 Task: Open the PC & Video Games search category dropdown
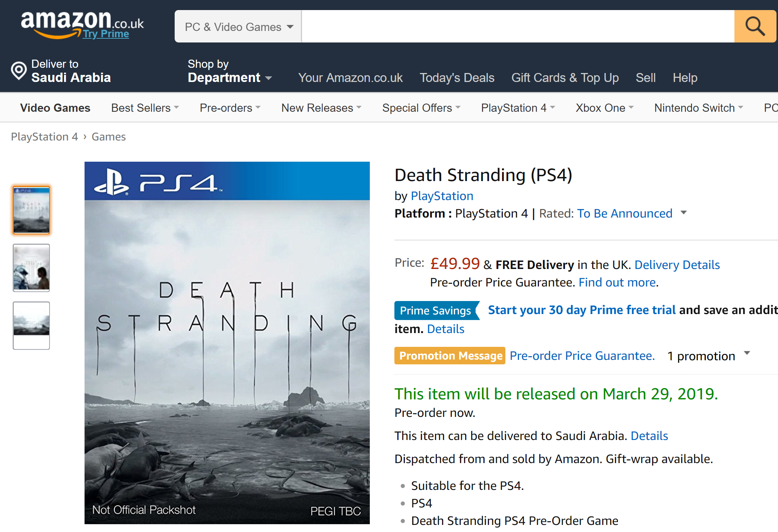pyautogui.click(x=238, y=26)
